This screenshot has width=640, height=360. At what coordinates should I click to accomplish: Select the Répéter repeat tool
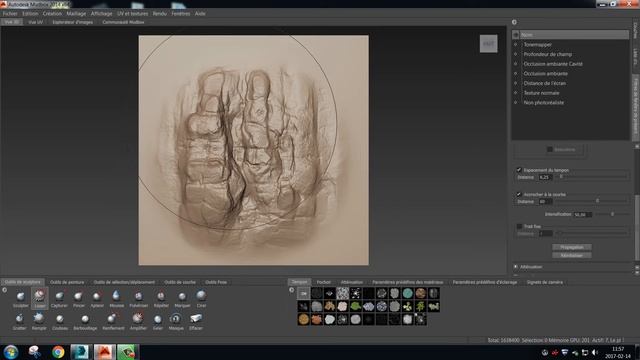161,299
